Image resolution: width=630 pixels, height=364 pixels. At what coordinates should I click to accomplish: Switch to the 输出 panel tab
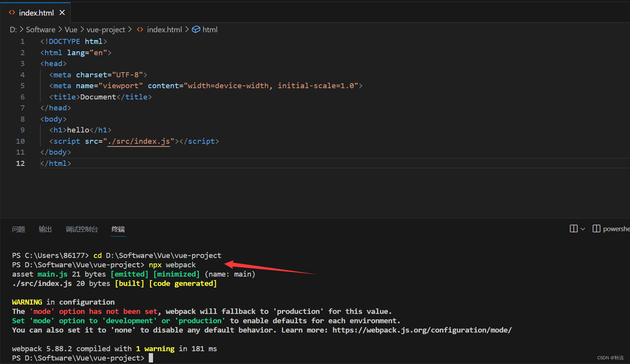[45, 229]
